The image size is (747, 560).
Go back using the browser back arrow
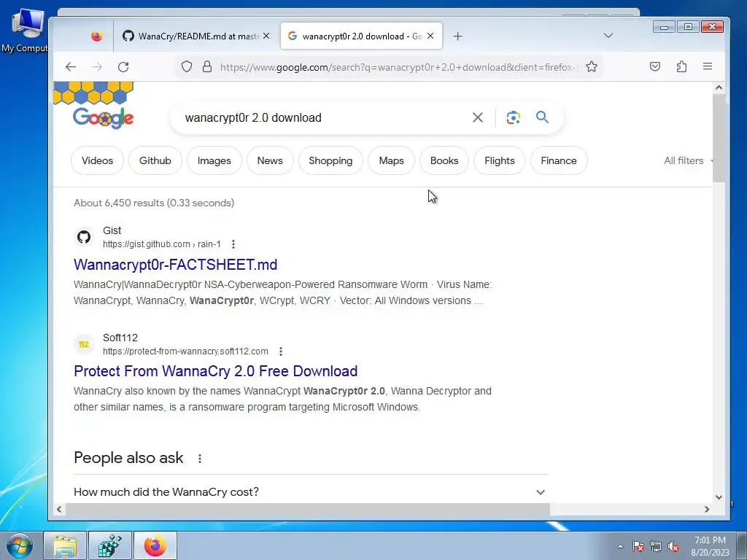point(71,67)
